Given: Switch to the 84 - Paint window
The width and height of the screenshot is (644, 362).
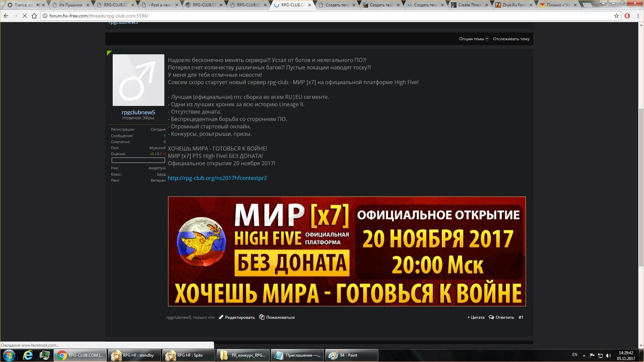Looking at the screenshot, I should 352,355.
